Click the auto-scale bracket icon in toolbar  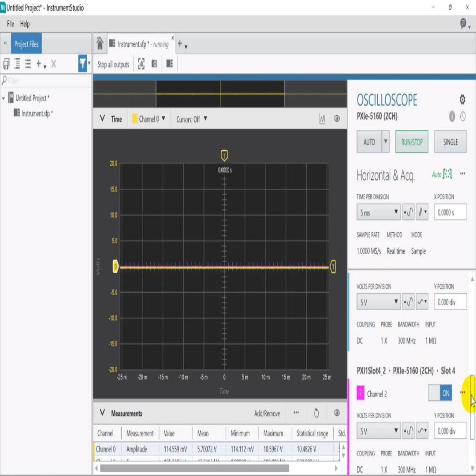[141, 64]
